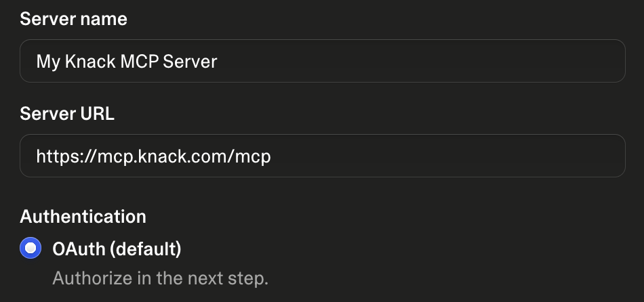Viewport: 644px width, 302px height.
Task: Place cursor at trailing "/mcp" in URL
Action: [251, 157]
